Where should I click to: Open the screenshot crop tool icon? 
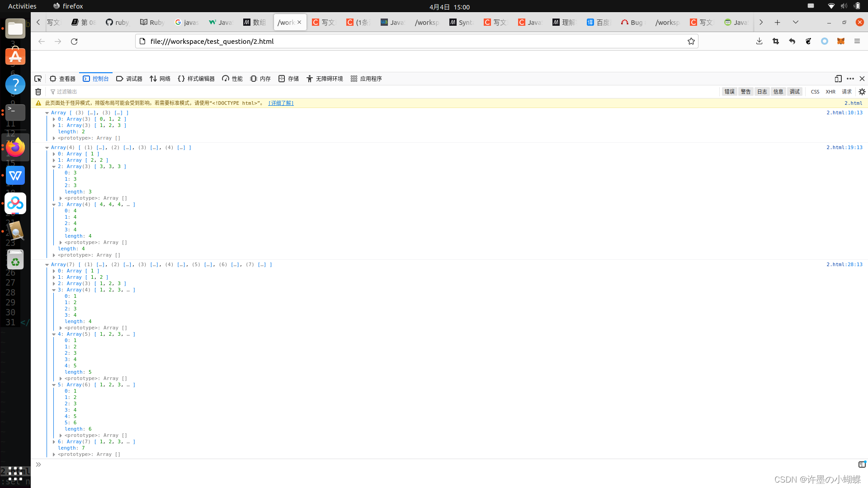[x=776, y=41]
